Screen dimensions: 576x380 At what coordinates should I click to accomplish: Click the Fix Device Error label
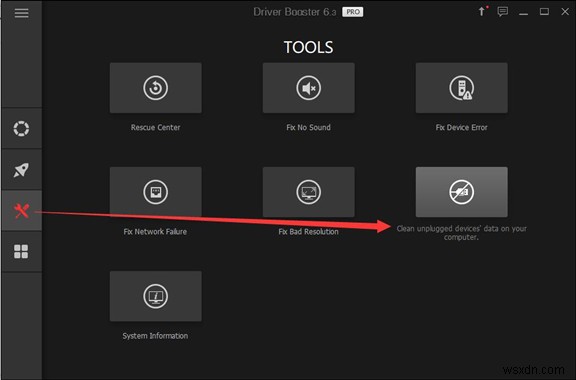point(462,128)
